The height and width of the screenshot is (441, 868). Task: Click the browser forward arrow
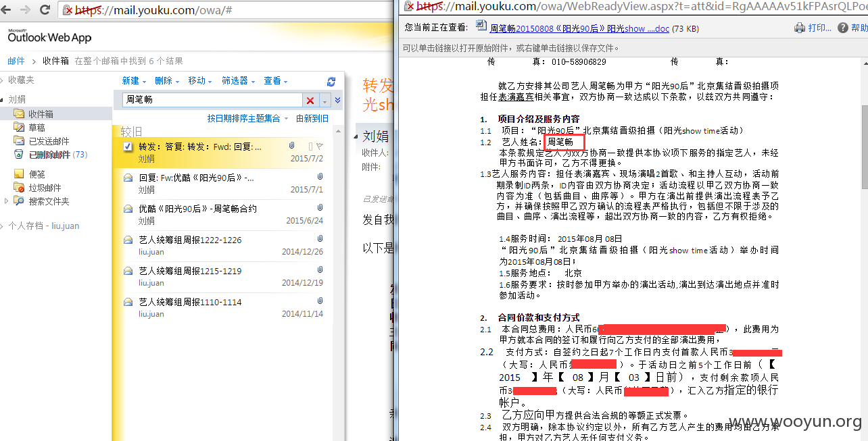click(26, 10)
